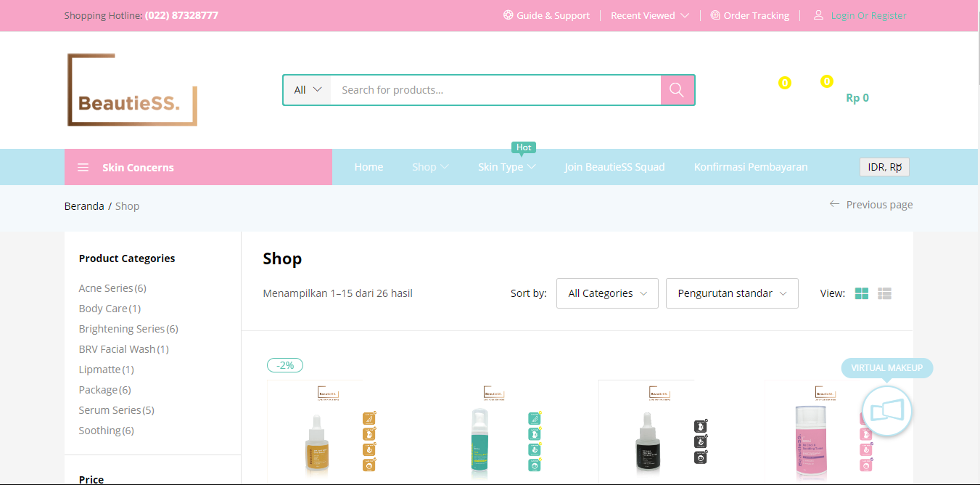The height and width of the screenshot is (485, 980).
Task: Select the Acne Series category
Action: pyautogui.click(x=106, y=288)
